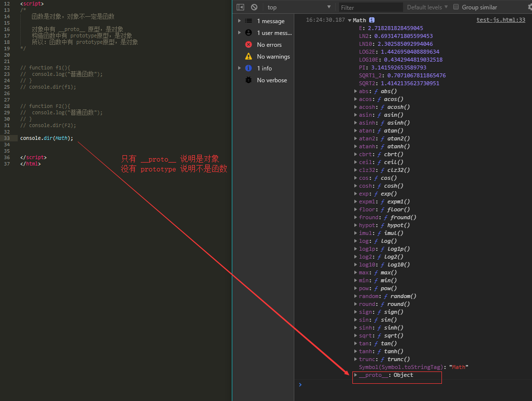Screen dimensions: 532x401
Task: Expand the atan2 function property
Action: tap(355, 138)
